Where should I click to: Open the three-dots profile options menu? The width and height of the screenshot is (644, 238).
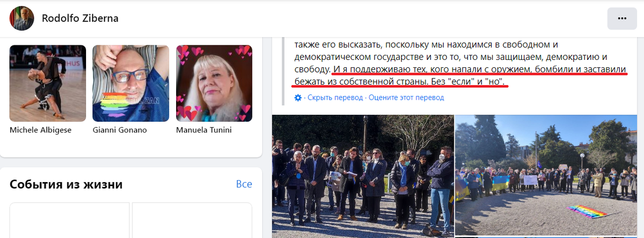pyautogui.click(x=622, y=19)
